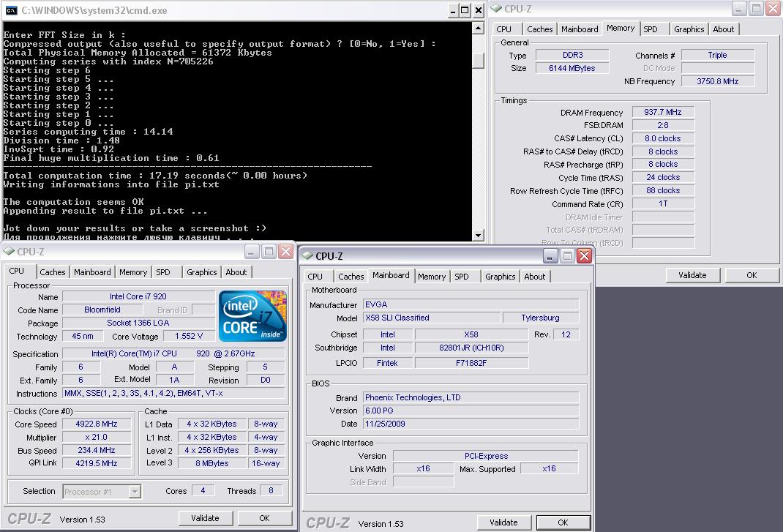Open About tab in front Mainboard window

(x=534, y=277)
